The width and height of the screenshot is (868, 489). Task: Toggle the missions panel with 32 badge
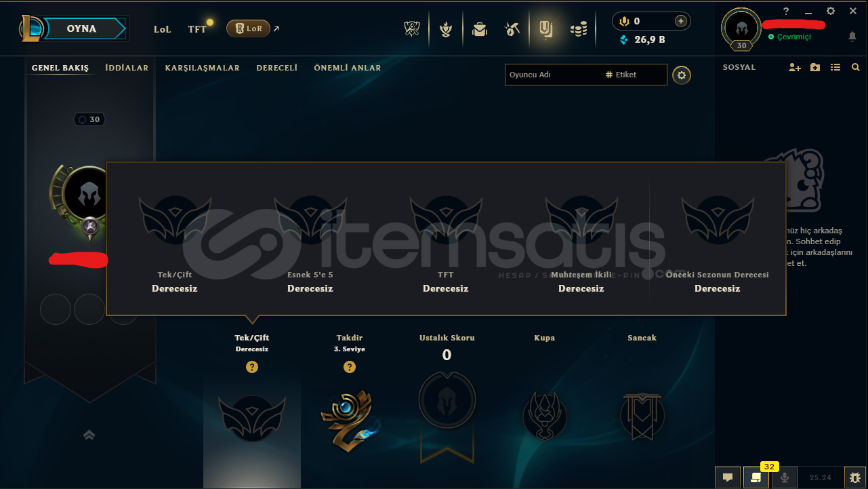(x=756, y=477)
